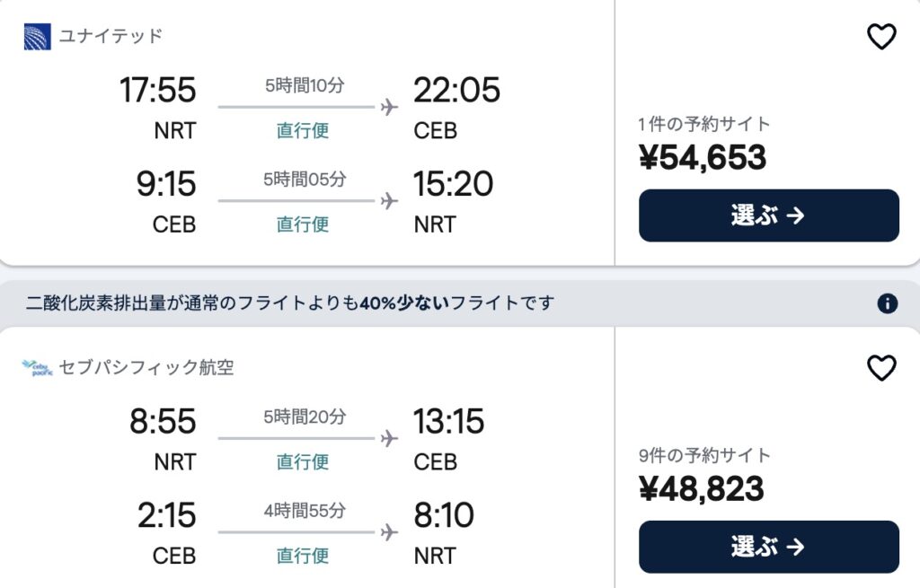Viewport: 920px width, 588px height.
Task: Click the 1件の予約サイト label
Action: (704, 124)
